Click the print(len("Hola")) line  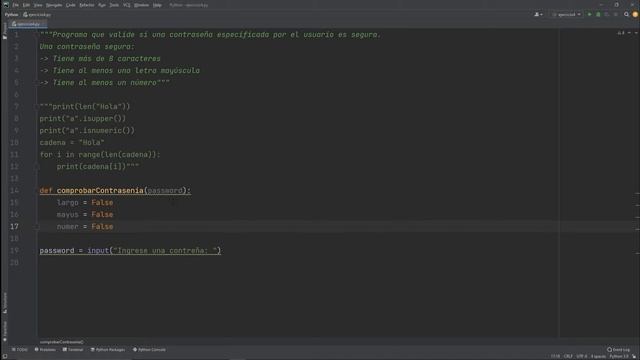(85, 107)
